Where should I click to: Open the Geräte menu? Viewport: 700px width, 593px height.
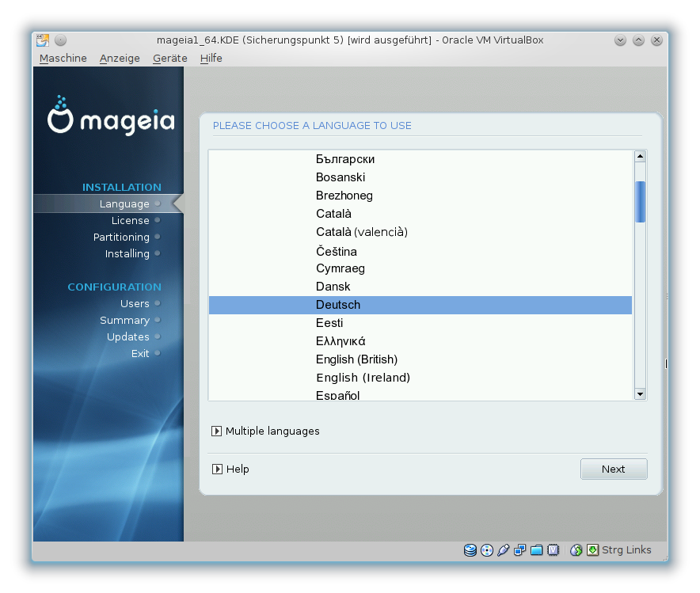pyautogui.click(x=170, y=59)
